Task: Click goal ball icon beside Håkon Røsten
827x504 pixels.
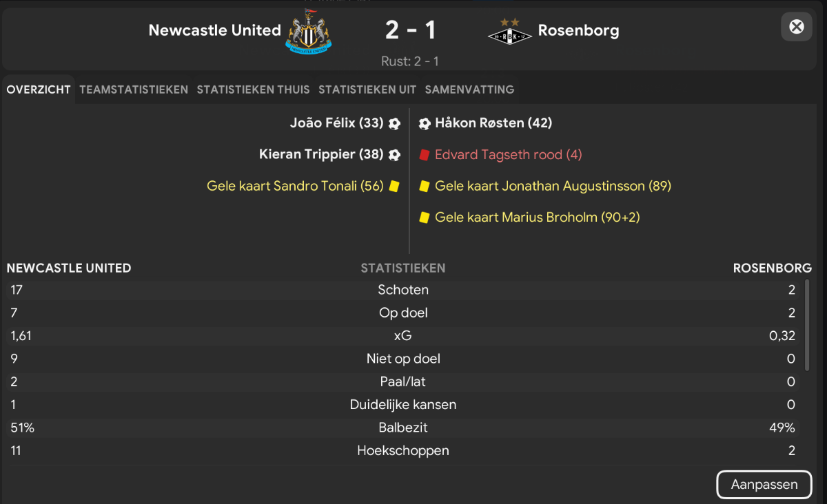Action: tap(425, 123)
